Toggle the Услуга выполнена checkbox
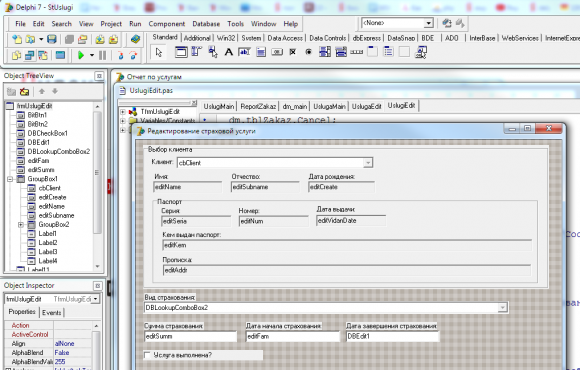Screen dimensions: 580x370 pos(147,355)
